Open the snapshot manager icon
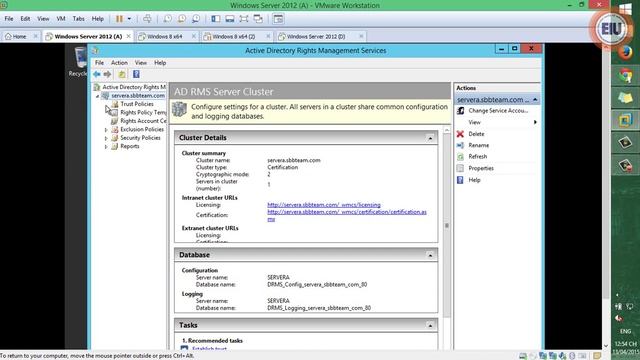 tap(196, 19)
